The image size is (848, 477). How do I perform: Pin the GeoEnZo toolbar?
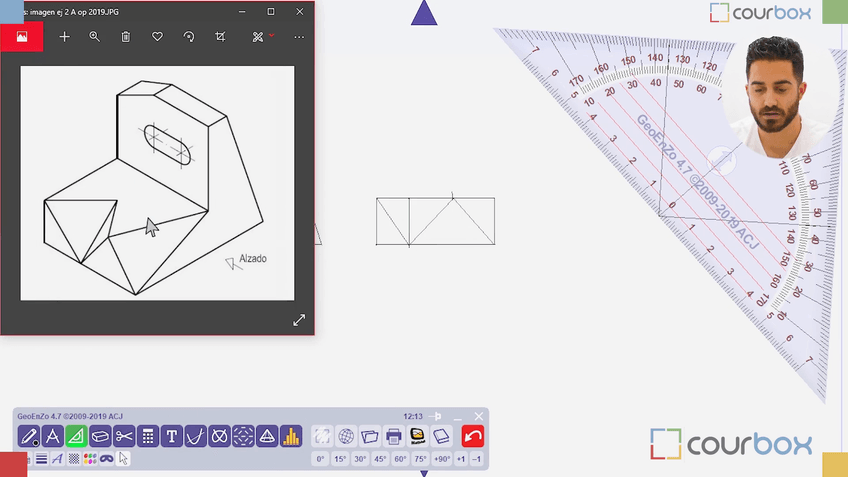436,416
